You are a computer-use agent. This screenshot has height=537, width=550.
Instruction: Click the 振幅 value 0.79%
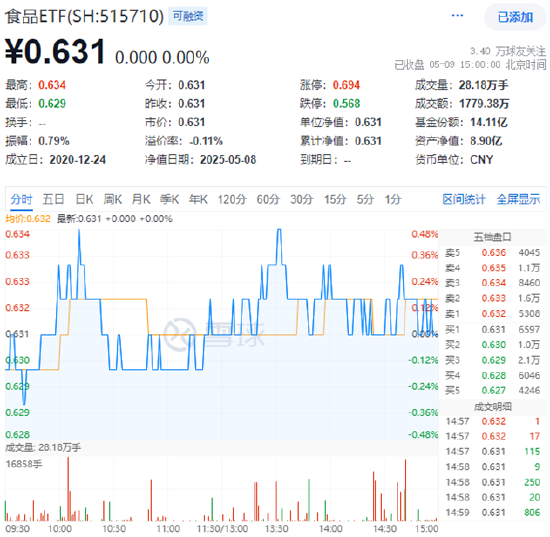point(54,141)
